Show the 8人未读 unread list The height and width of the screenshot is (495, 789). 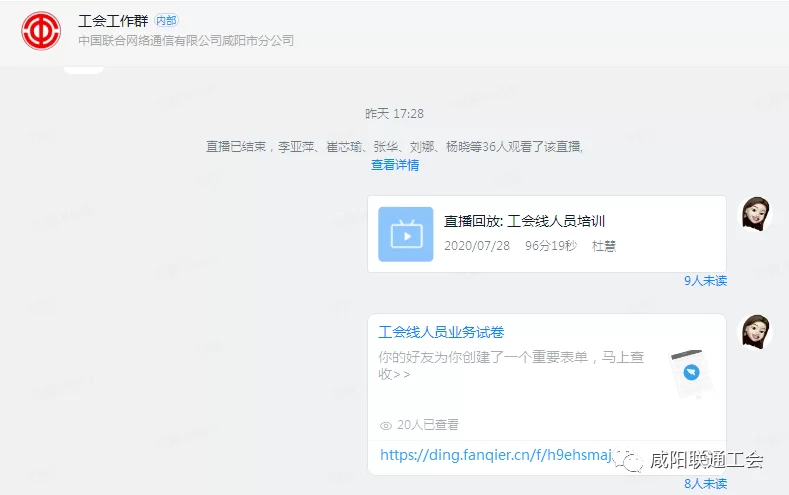[x=705, y=484]
